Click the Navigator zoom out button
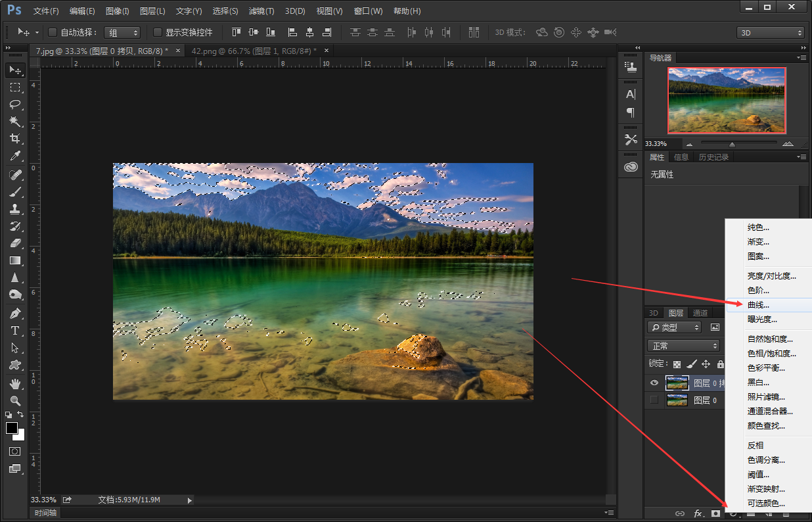The height and width of the screenshot is (522, 812). click(689, 144)
